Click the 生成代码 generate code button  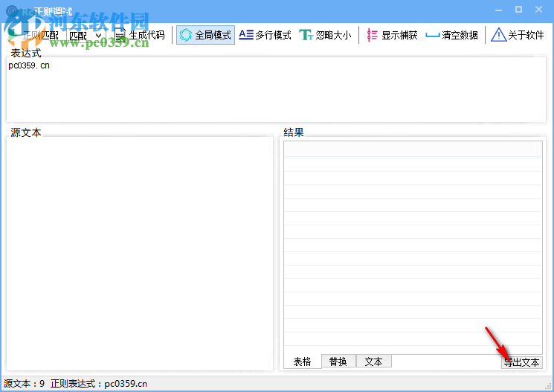click(140, 35)
